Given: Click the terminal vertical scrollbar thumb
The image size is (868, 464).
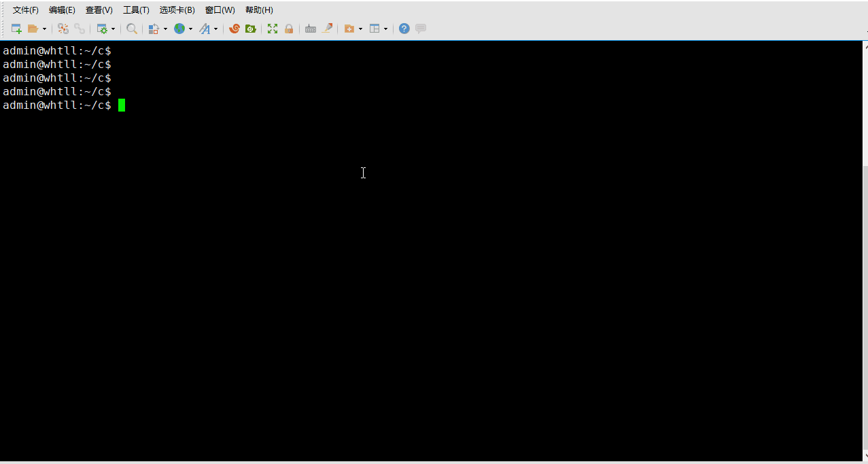Looking at the screenshot, I should coord(865,308).
